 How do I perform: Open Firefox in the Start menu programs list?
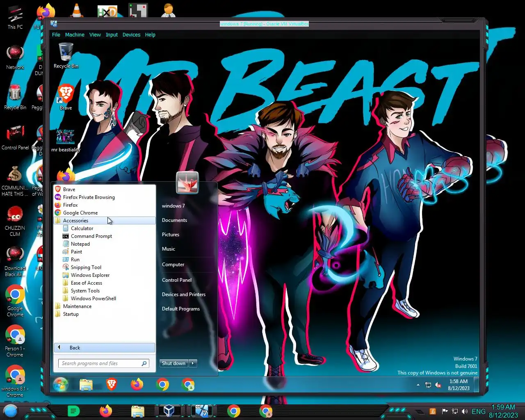tap(105, 205)
